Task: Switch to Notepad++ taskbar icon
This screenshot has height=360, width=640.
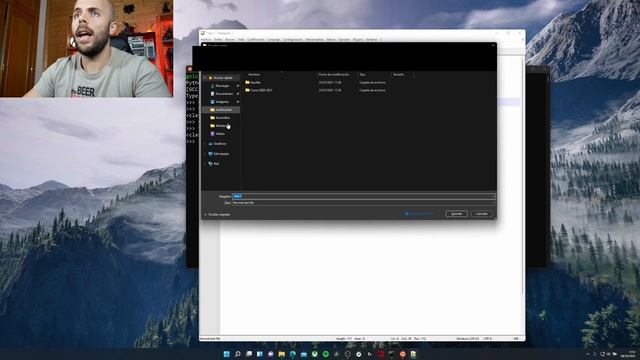Action: [x=413, y=354]
